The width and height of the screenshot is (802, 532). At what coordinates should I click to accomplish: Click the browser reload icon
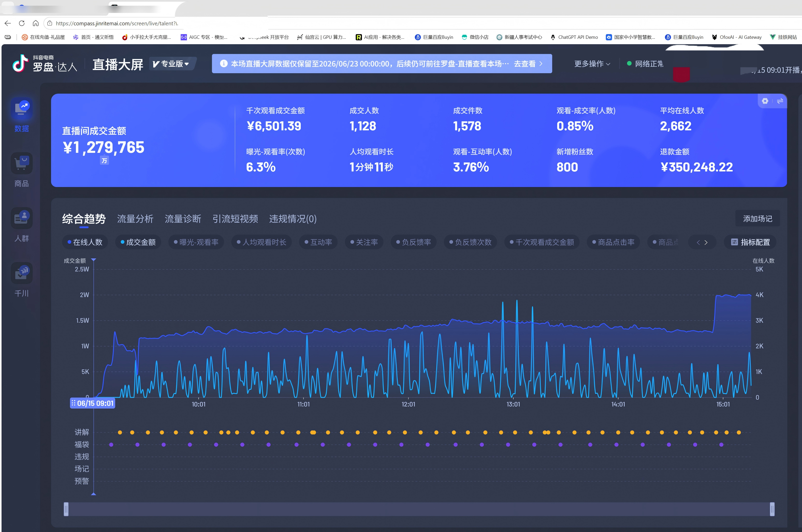(x=22, y=23)
